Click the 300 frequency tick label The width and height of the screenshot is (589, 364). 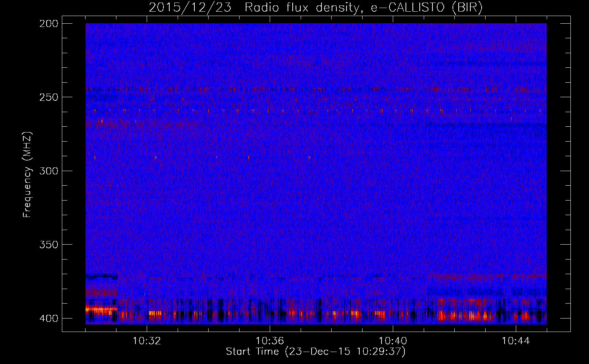click(49, 171)
